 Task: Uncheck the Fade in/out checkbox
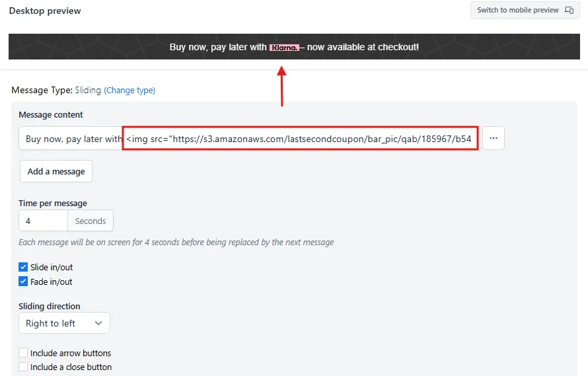[23, 282]
